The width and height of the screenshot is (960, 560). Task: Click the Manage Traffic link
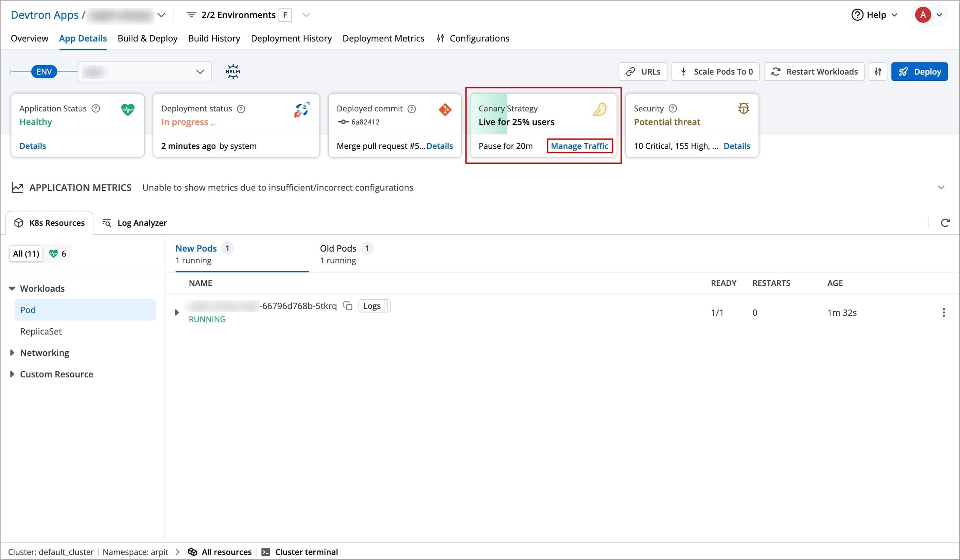tap(579, 146)
